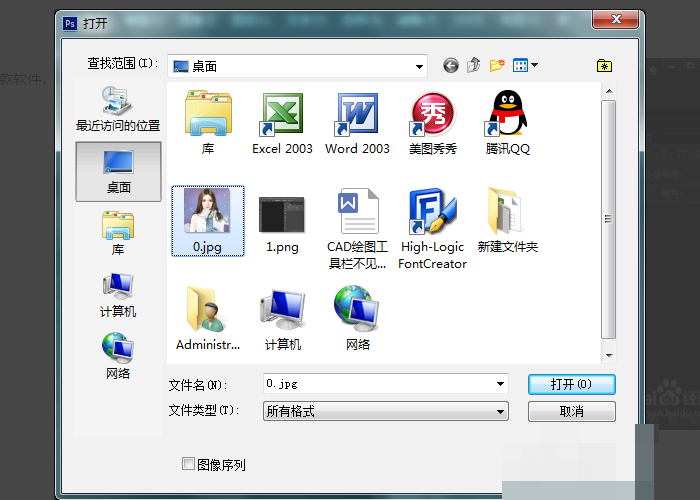Select the Excel 2003 shortcut

point(282,123)
